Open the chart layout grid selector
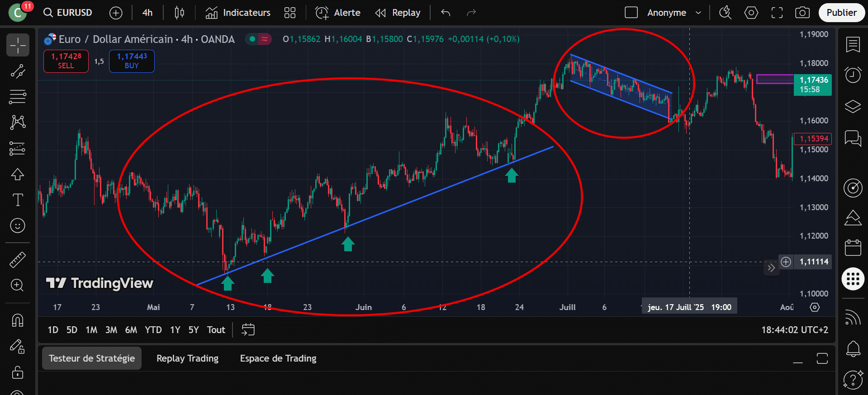Viewport: 868px width, 395px height. point(289,13)
